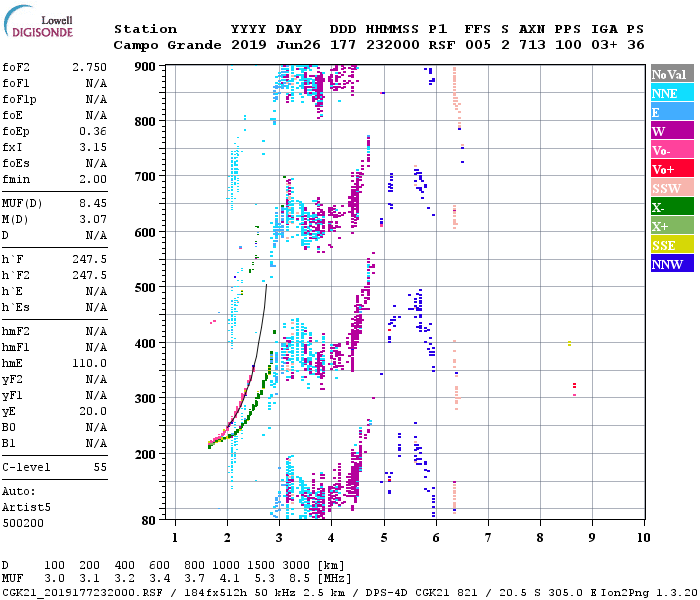700x600 pixels.
Task: Click the Campo Grande station name
Action: (167, 45)
